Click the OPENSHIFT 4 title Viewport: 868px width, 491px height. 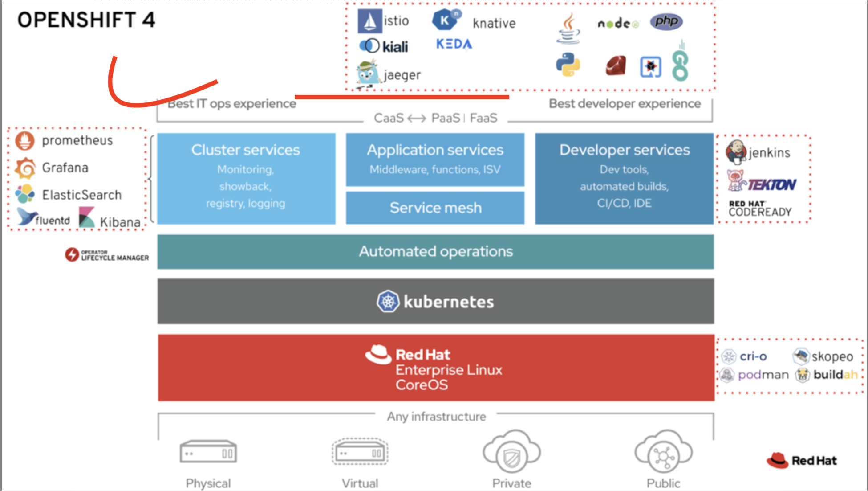tap(86, 20)
